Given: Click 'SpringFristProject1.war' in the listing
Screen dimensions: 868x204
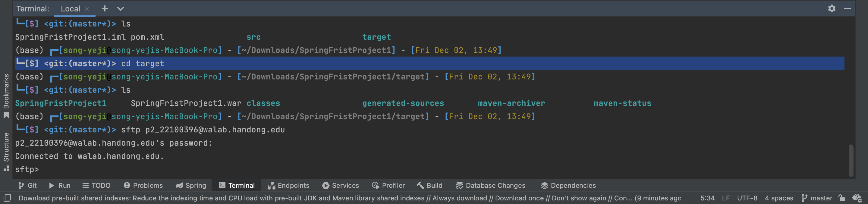Looking at the screenshot, I should tap(186, 103).
